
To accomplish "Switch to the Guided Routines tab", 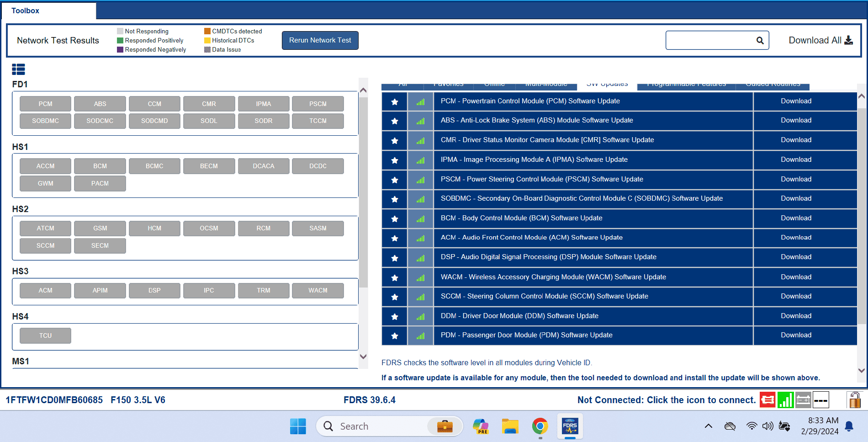I will (772, 84).
